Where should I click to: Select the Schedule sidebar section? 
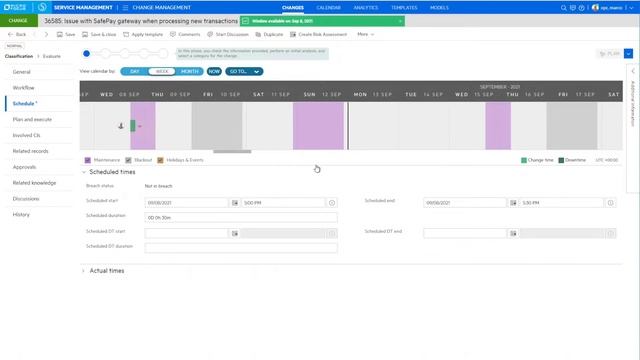(x=24, y=104)
